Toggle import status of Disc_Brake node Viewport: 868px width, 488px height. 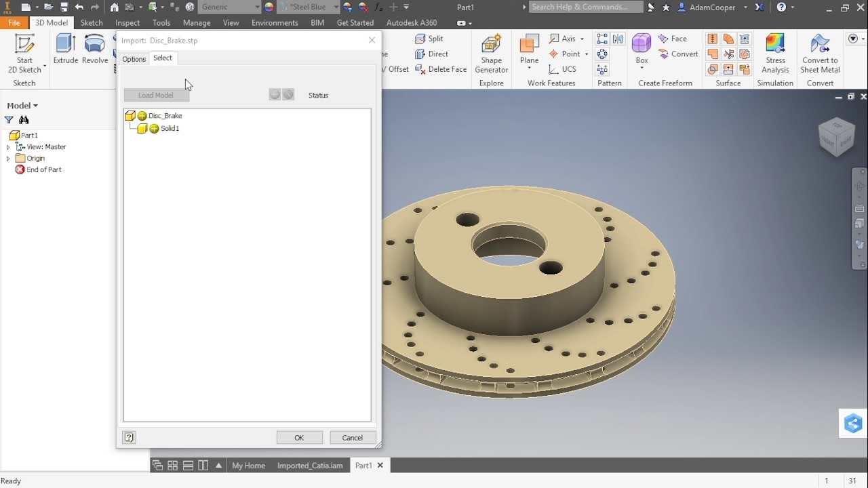[x=142, y=116]
